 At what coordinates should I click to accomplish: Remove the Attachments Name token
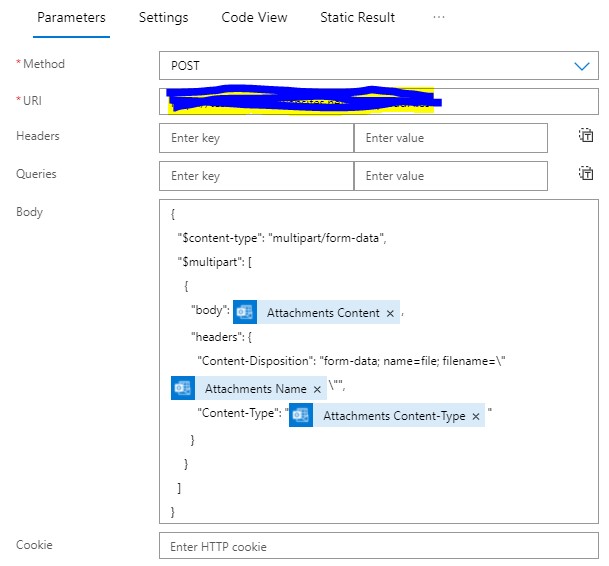click(x=317, y=389)
